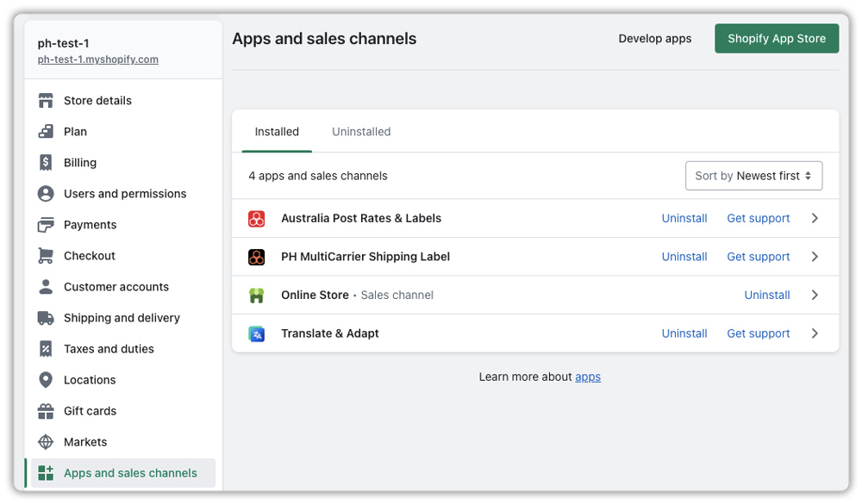Click the Customer accounts person icon
Image resolution: width=862 pixels, height=504 pixels.
pos(46,287)
